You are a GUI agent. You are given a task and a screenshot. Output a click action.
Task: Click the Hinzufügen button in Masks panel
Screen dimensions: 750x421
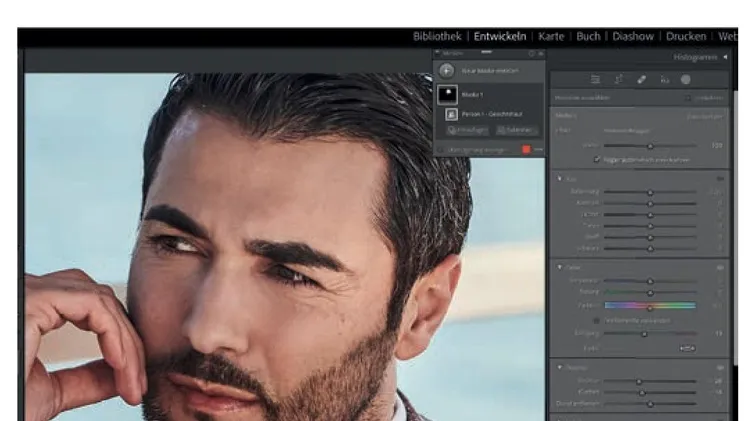pos(466,130)
